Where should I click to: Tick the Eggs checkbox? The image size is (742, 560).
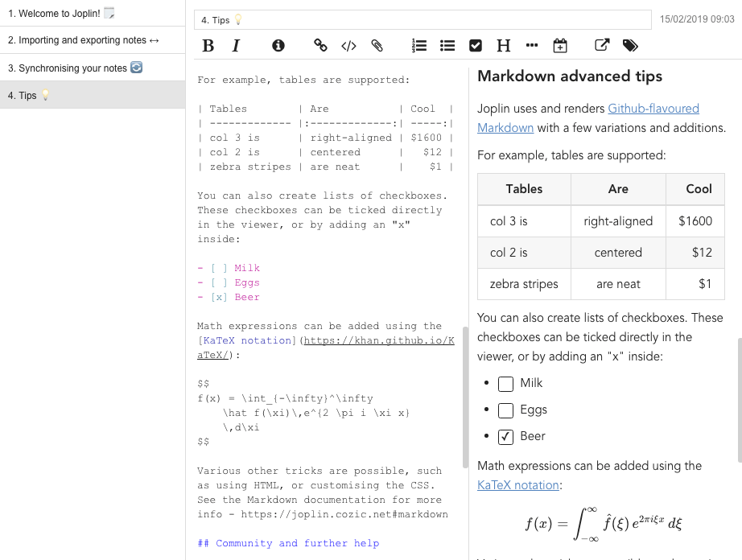coord(505,410)
